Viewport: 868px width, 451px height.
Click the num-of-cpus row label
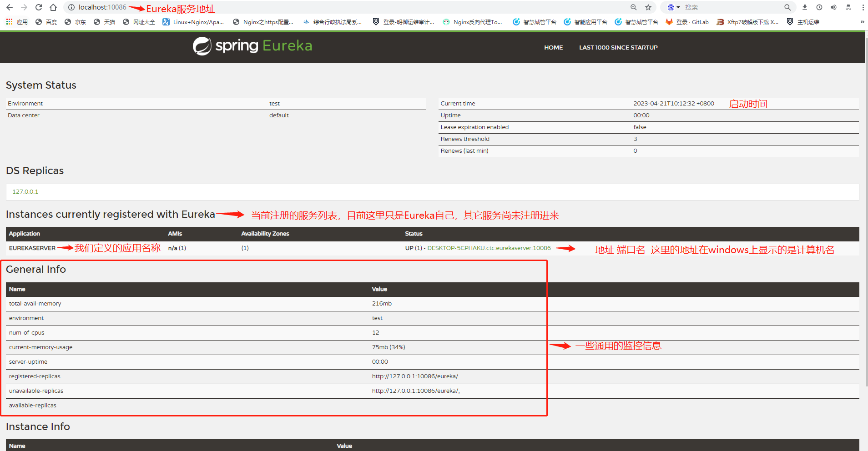coord(27,332)
